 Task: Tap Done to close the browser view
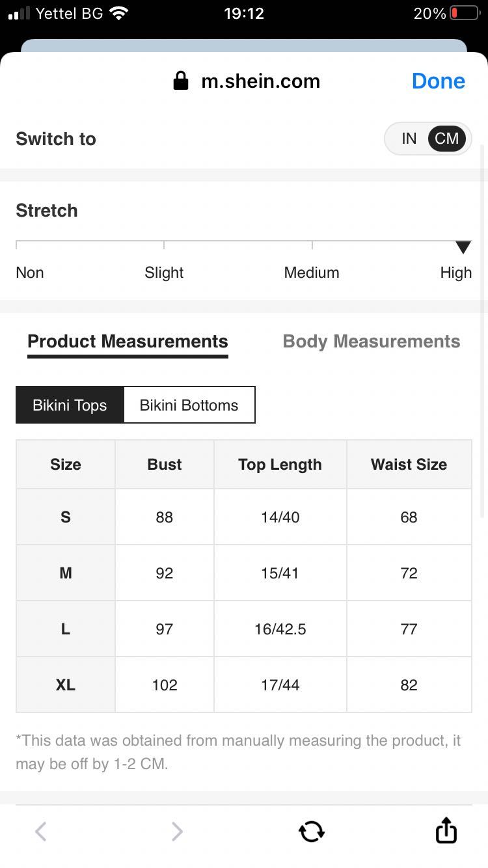click(439, 81)
